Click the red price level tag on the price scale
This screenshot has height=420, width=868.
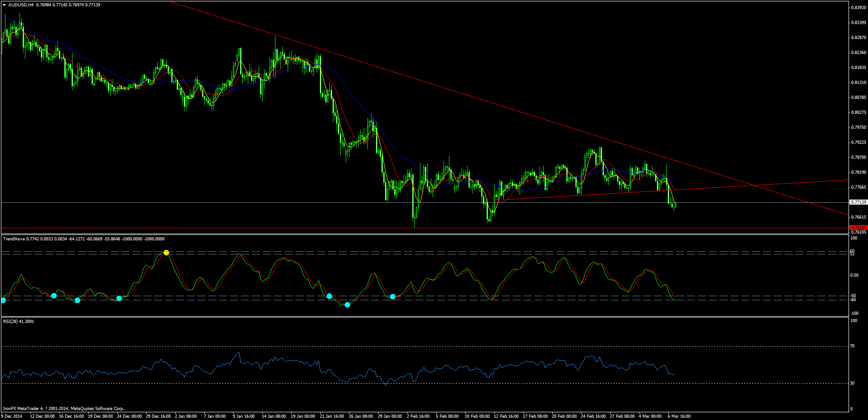click(x=858, y=228)
